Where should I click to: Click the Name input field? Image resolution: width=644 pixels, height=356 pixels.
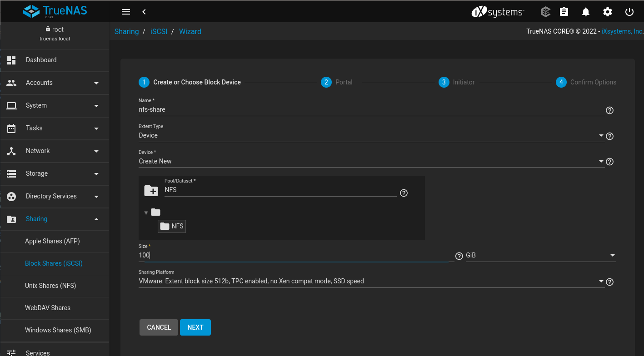pyautogui.click(x=371, y=109)
